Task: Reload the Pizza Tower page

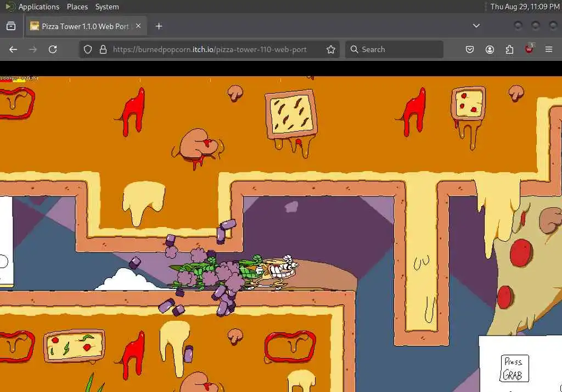Action: coord(53,49)
